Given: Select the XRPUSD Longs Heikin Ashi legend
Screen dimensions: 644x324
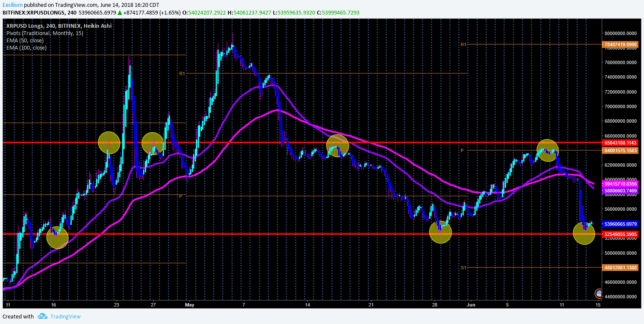Looking at the screenshot, I should [59, 26].
